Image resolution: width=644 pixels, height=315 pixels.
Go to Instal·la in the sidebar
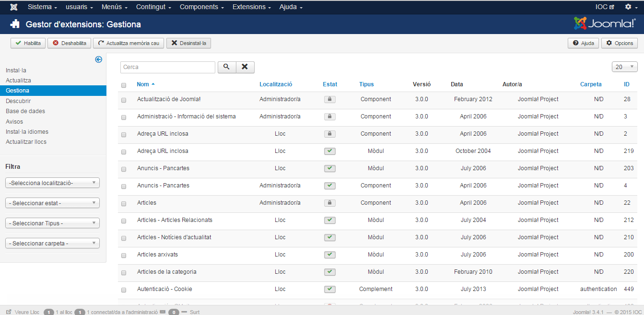16,70
